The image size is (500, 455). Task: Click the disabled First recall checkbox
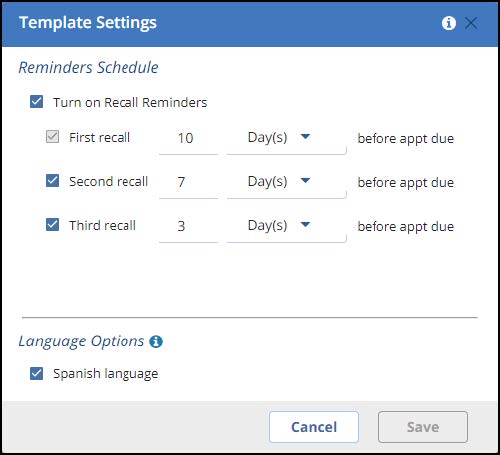(x=52, y=137)
